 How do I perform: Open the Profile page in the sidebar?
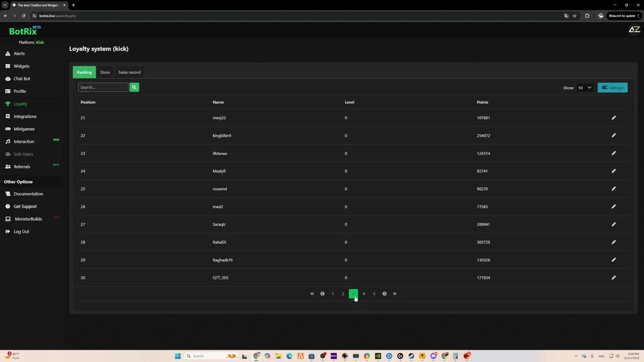(x=20, y=91)
